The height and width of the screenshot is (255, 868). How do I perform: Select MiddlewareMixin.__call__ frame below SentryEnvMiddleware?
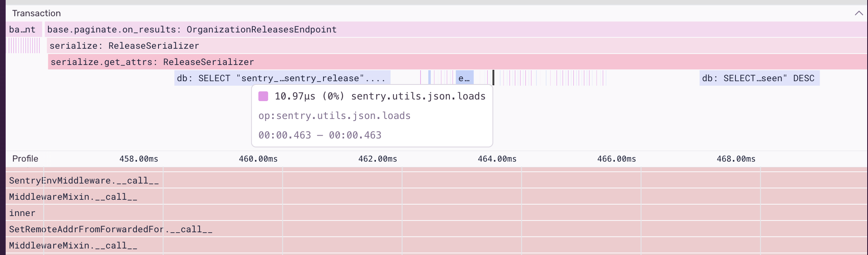tap(73, 197)
